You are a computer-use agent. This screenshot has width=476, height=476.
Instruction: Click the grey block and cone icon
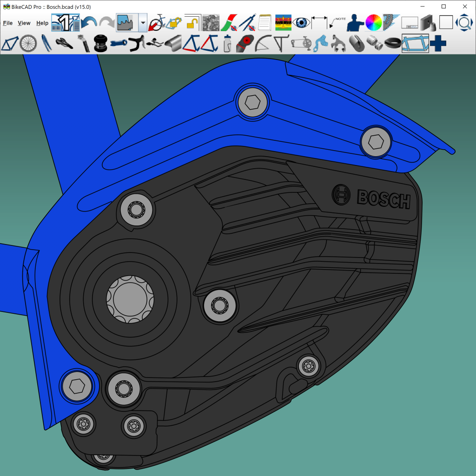coord(428,23)
